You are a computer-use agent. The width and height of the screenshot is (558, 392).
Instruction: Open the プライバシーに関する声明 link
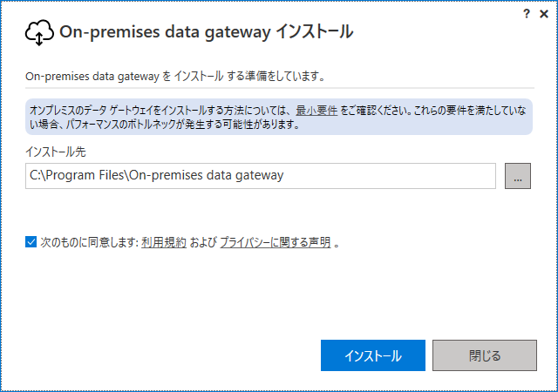(x=276, y=242)
